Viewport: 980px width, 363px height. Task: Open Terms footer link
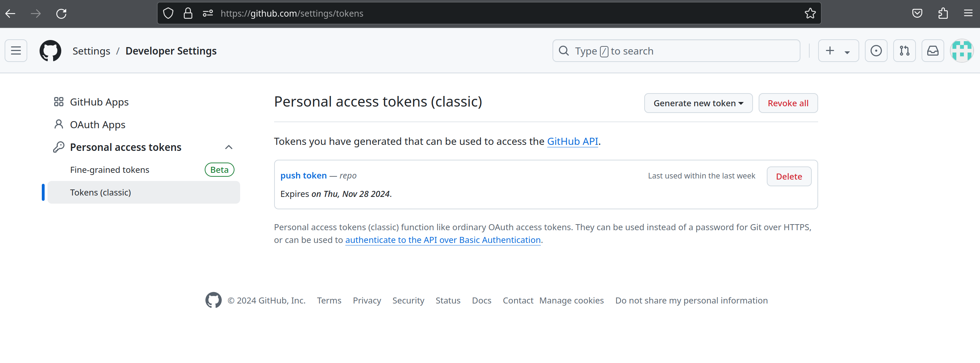tap(329, 301)
